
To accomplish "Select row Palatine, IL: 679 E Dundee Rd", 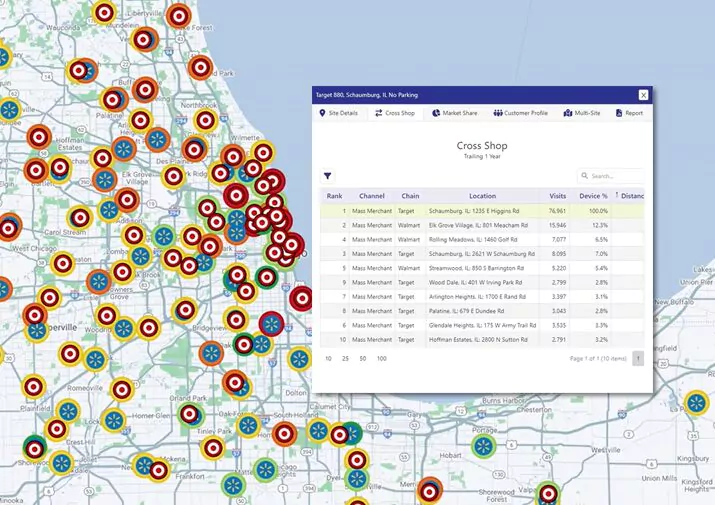I will click(482, 311).
